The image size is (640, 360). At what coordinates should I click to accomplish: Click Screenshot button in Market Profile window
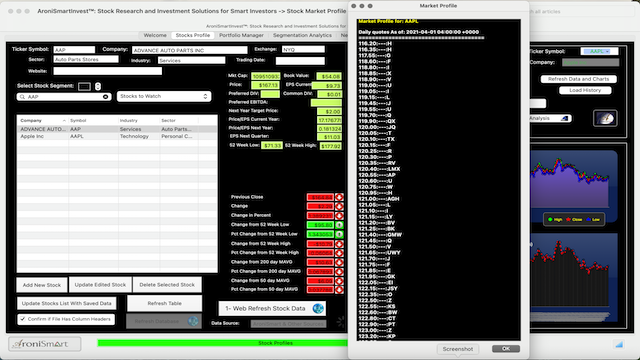pyautogui.click(x=458, y=349)
